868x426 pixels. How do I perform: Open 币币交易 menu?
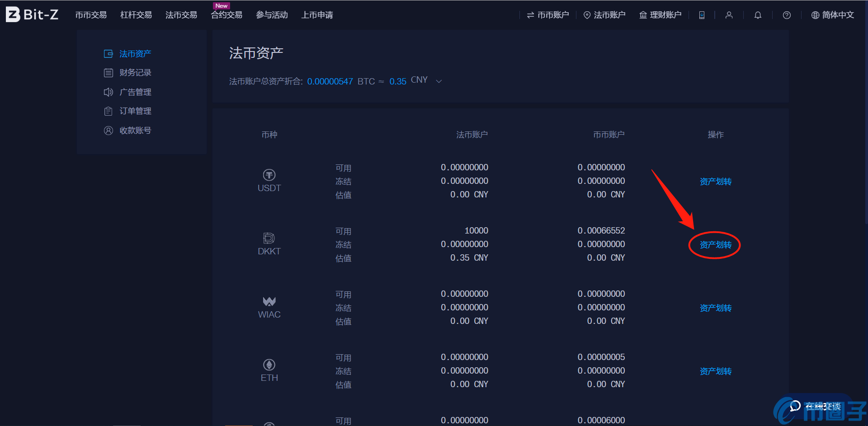point(91,15)
